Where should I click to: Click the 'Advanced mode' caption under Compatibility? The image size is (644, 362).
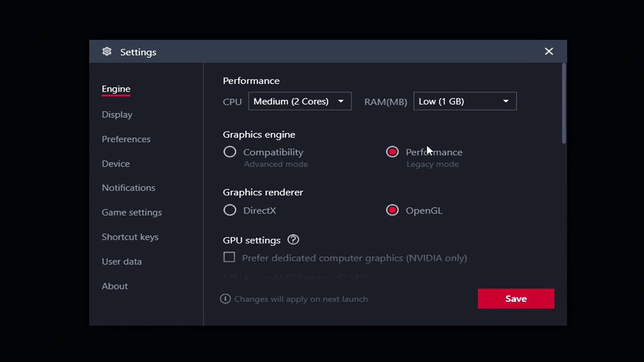click(x=276, y=164)
